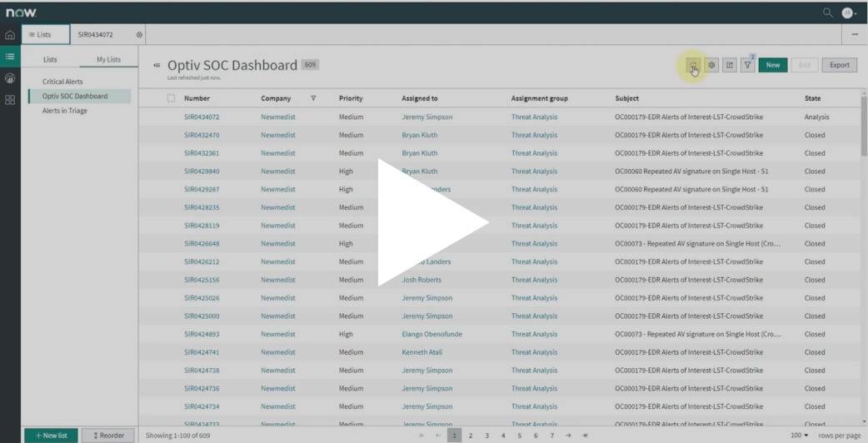Open the Alerts in Triage list
868x443 pixels.
coord(65,111)
